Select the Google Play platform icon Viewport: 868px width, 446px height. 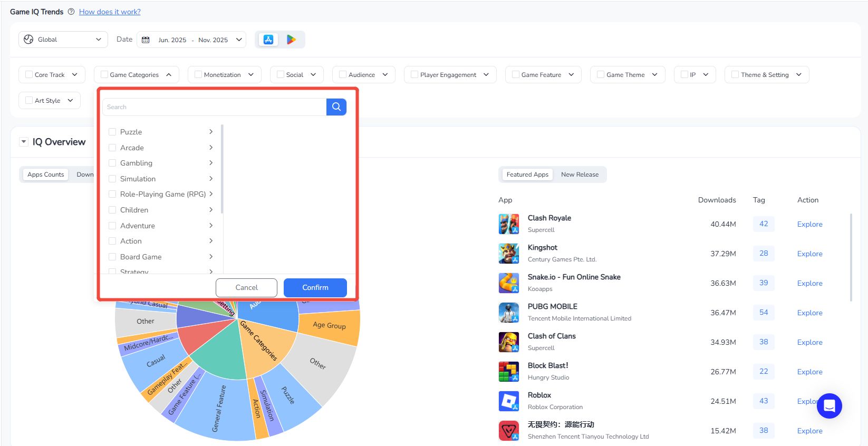tap(291, 40)
